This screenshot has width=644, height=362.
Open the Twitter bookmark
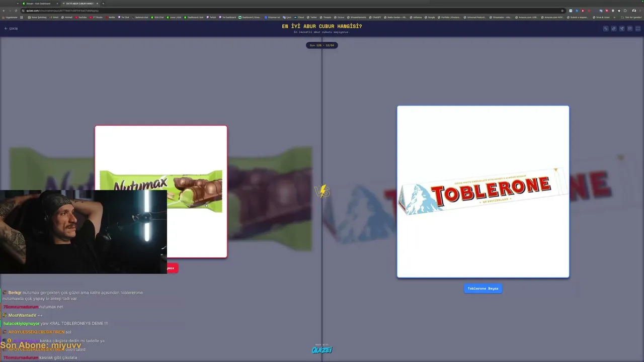tap(312, 17)
